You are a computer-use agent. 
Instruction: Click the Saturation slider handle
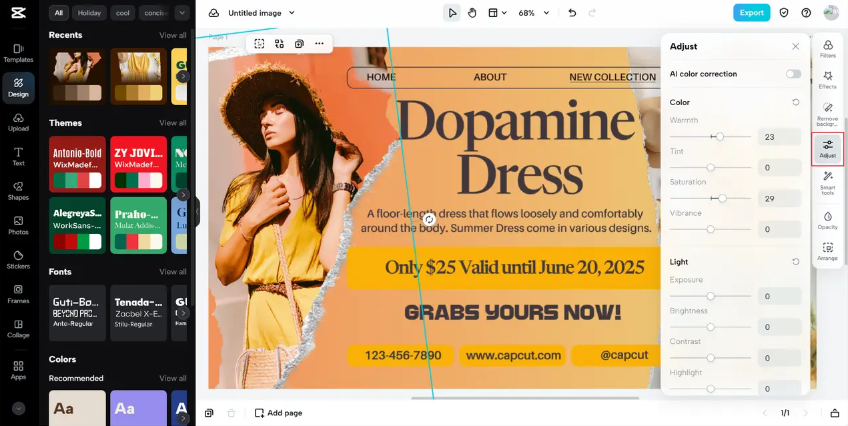[x=723, y=198]
